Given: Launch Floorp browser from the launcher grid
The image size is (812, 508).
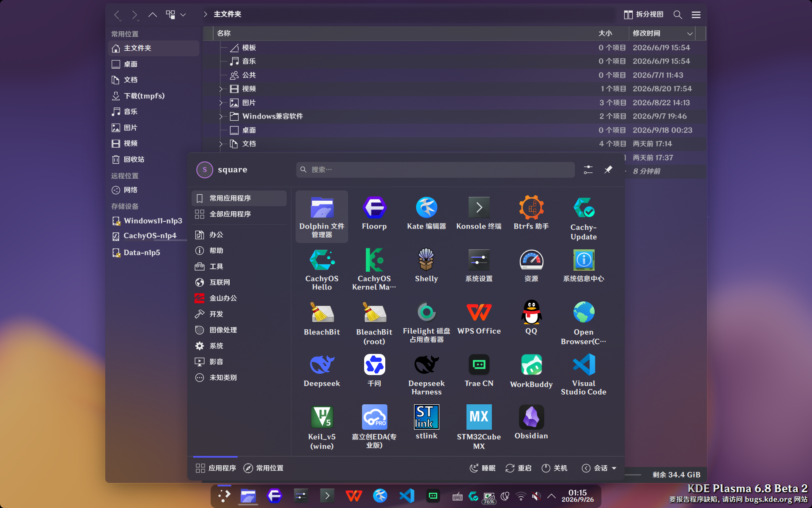Looking at the screenshot, I should 374,214.
